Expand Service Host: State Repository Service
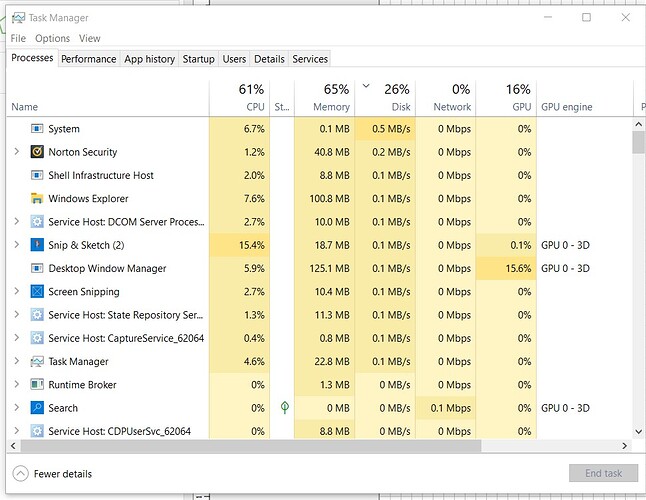Screen dimensions: 646x500 point(16,315)
